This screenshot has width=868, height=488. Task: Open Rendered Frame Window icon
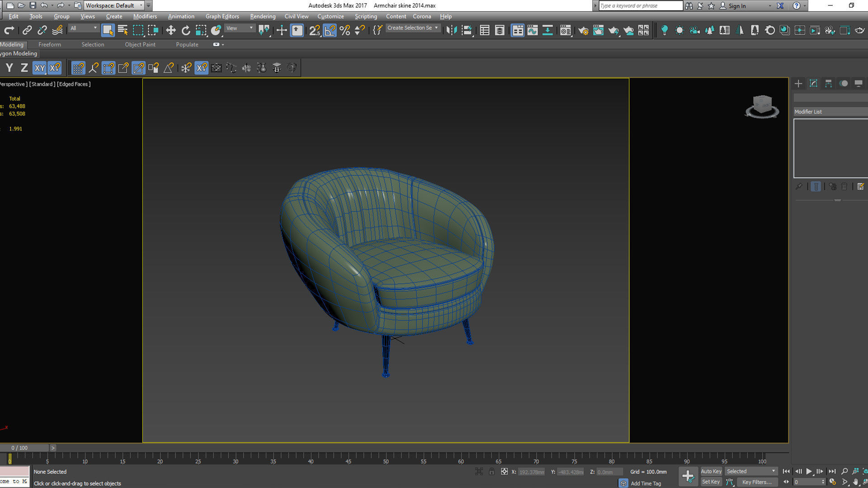click(x=598, y=30)
